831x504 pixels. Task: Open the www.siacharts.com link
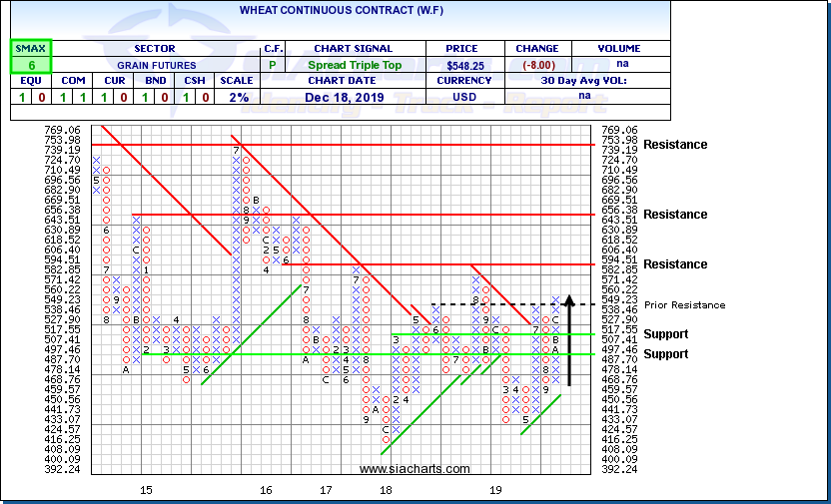click(414, 468)
